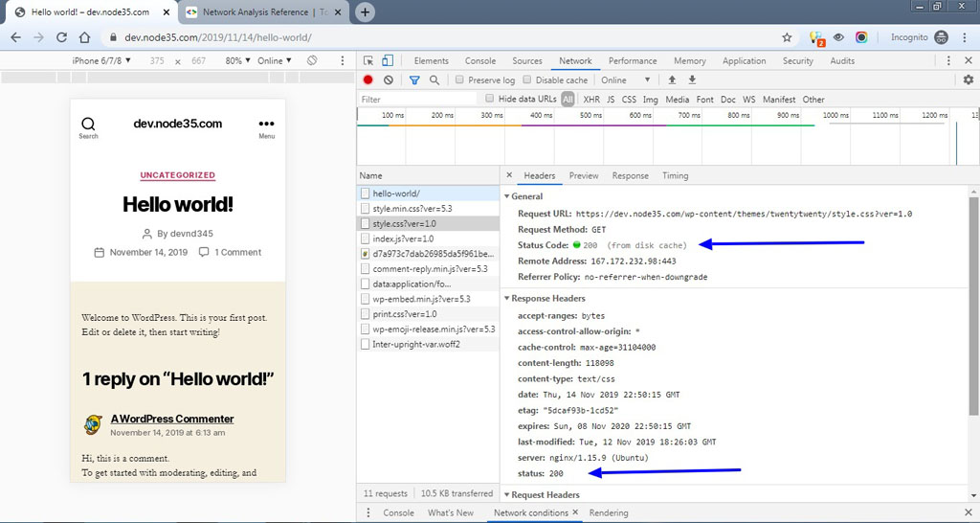Screen dimensions: 980x523
Task: Select the print.css?ver=1.0 request row
Action: click(428, 313)
